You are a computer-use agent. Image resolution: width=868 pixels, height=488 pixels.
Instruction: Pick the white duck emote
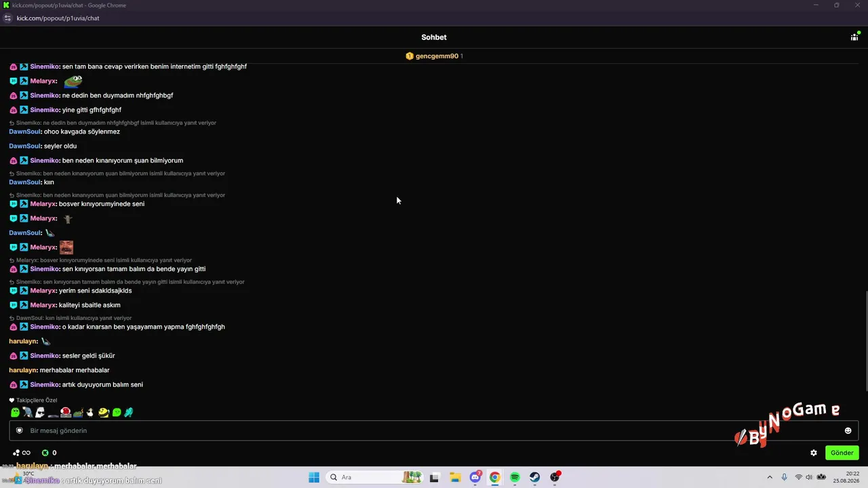coord(90,412)
